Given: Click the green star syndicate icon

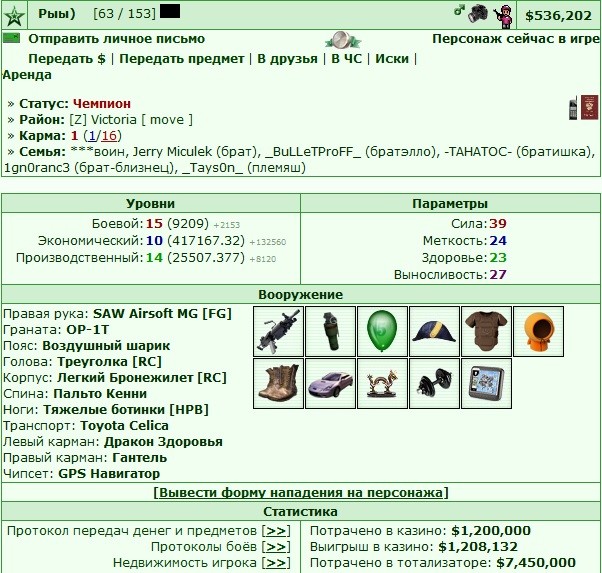Looking at the screenshot, I should [15, 16].
